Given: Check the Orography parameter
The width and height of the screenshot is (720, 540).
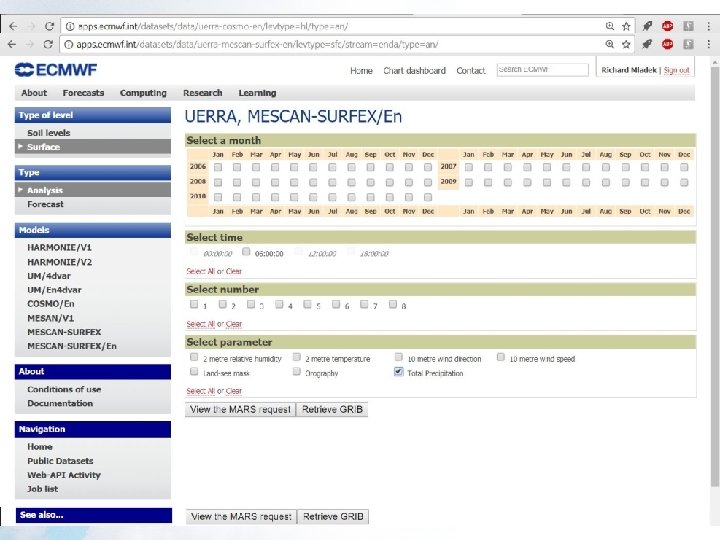Looking at the screenshot, I should tap(297, 371).
